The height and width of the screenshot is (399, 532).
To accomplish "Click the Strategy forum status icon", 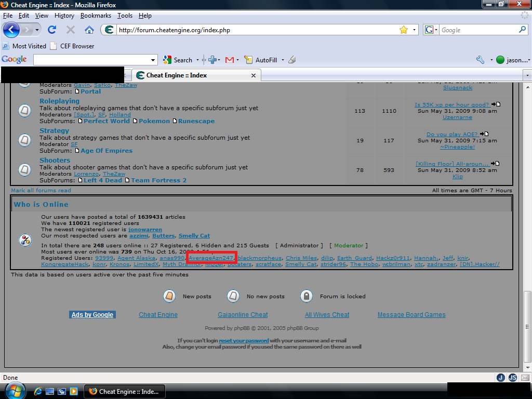I will (25, 140).
